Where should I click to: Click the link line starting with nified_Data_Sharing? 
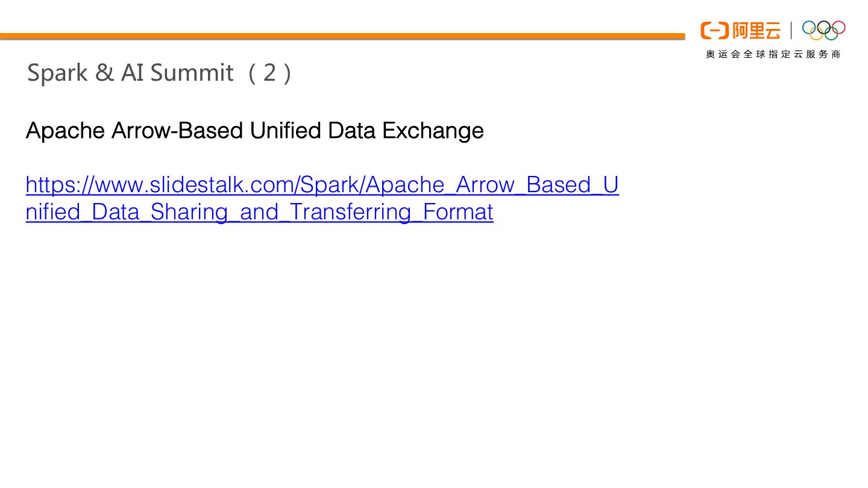pos(259,212)
